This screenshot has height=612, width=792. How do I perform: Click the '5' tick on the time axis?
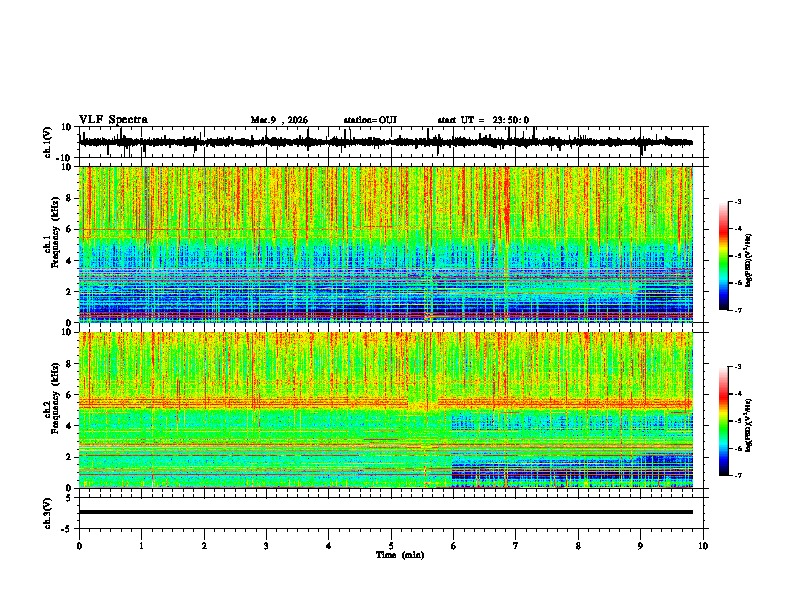point(391,546)
